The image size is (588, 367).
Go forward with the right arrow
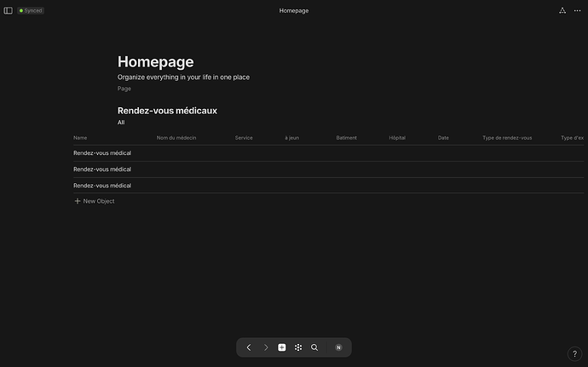point(266,347)
